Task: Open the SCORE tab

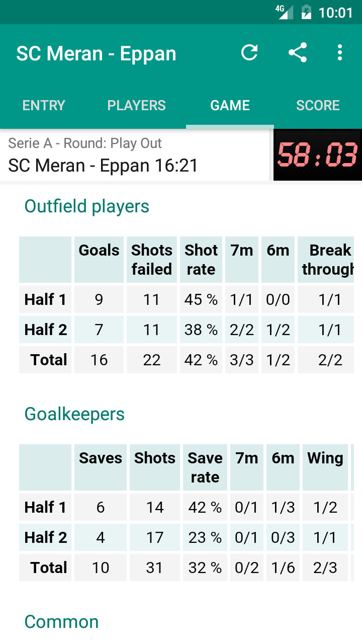Action: [x=318, y=105]
